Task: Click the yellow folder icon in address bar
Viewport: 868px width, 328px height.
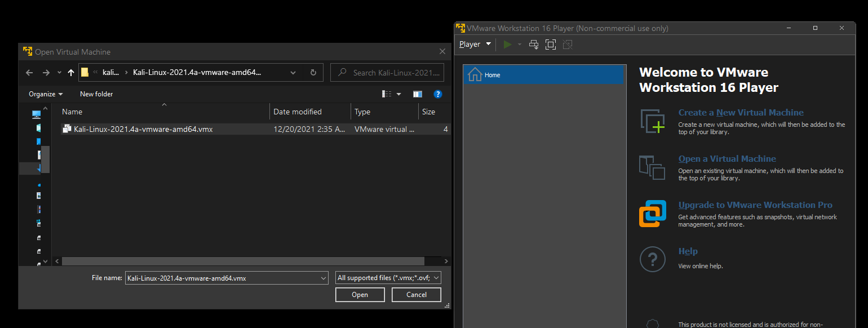Action: (x=85, y=72)
